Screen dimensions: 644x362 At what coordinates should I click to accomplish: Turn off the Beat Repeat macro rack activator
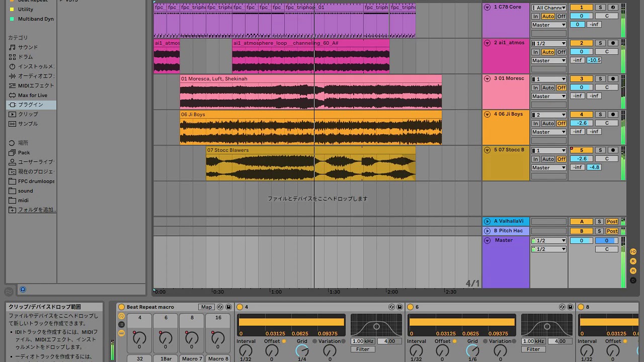click(x=121, y=307)
